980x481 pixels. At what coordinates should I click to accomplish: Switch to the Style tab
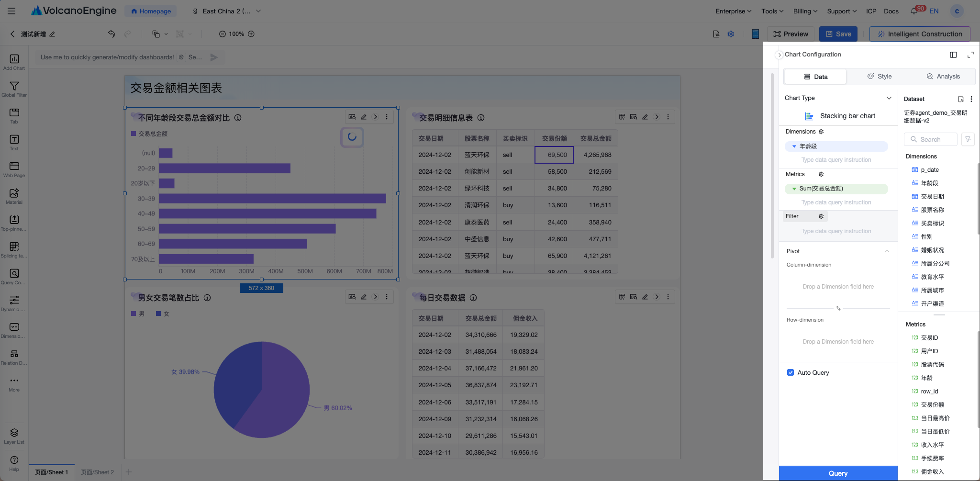point(880,77)
